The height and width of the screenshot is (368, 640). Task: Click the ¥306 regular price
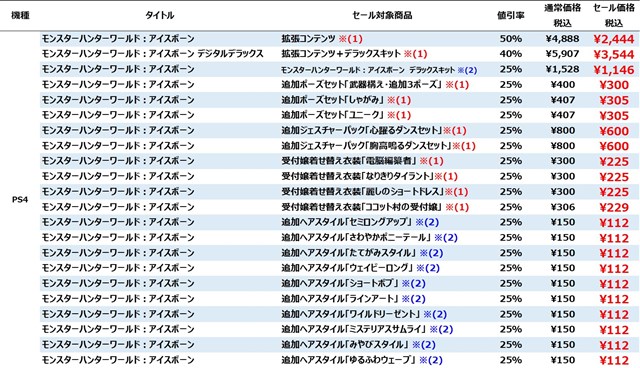[x=562, y=207]
